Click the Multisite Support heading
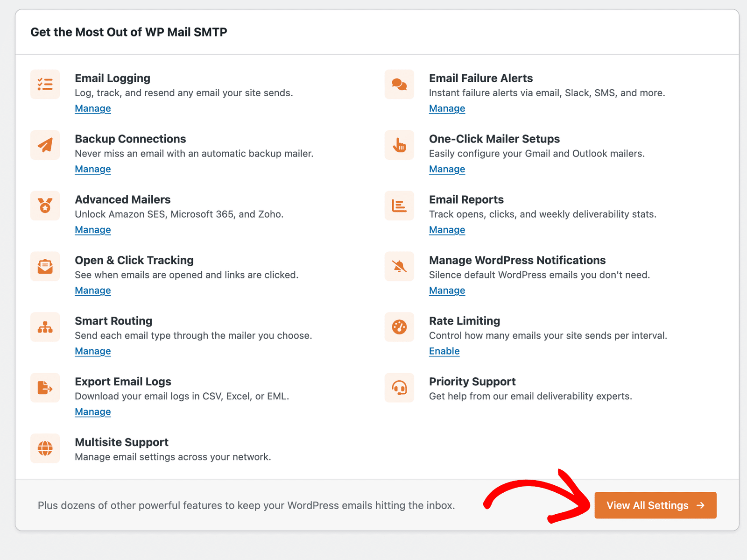The image size is (747, 560). [x=121, y=442]
